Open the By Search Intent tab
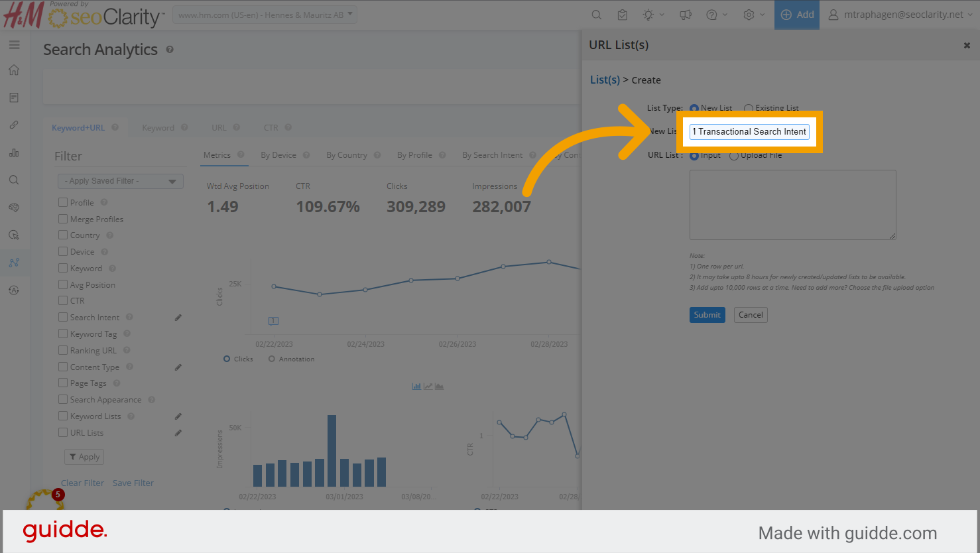This screenshot has width=980, height=553. 493,155
